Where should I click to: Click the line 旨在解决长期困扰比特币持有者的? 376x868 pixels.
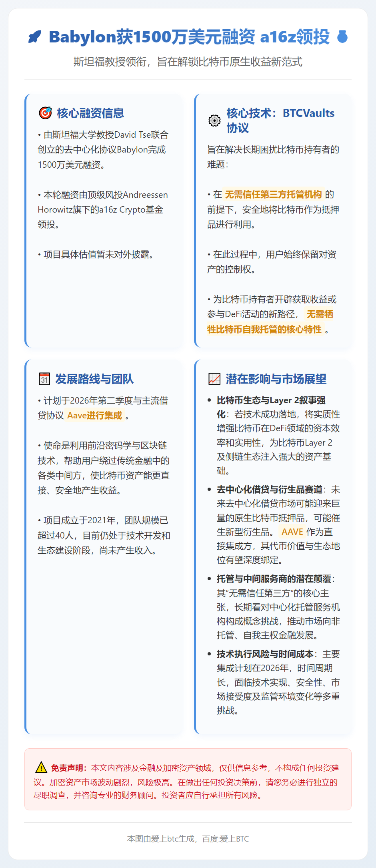point(273,150)
